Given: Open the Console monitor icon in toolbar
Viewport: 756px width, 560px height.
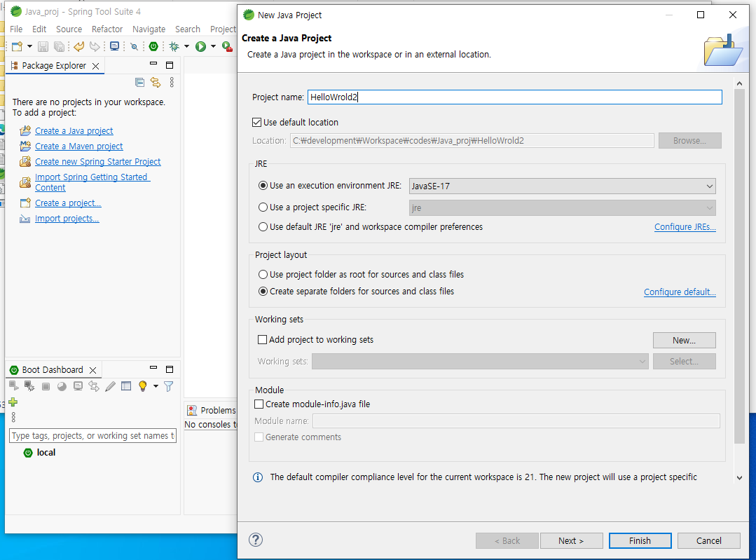Looking at the screenshot, I should pos(114,46).
